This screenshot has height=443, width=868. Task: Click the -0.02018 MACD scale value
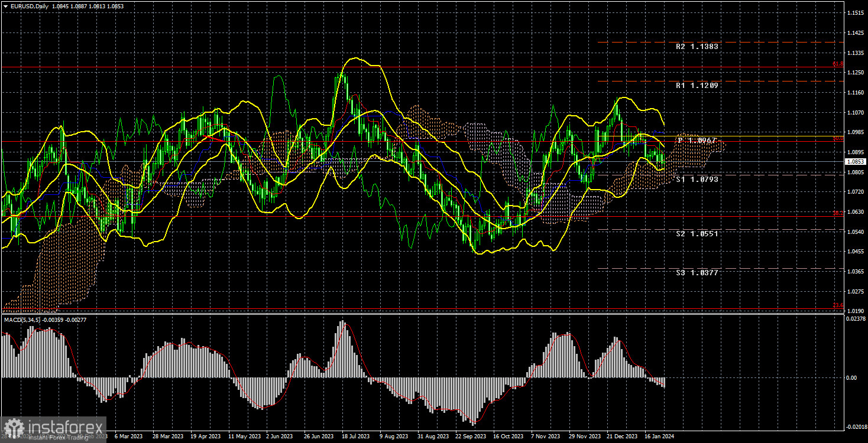(856, 426)
